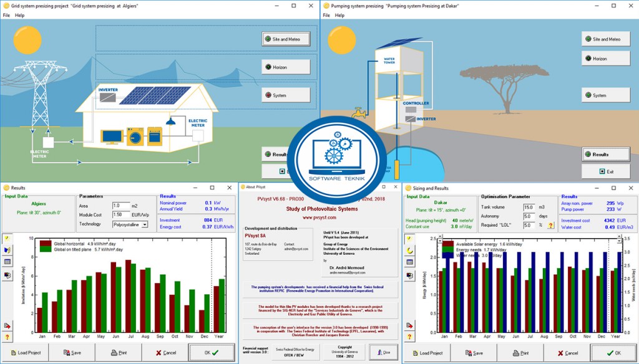Click Print in Algiers Results window
Screen dimensions: 639x364
(x=119, y=353)
